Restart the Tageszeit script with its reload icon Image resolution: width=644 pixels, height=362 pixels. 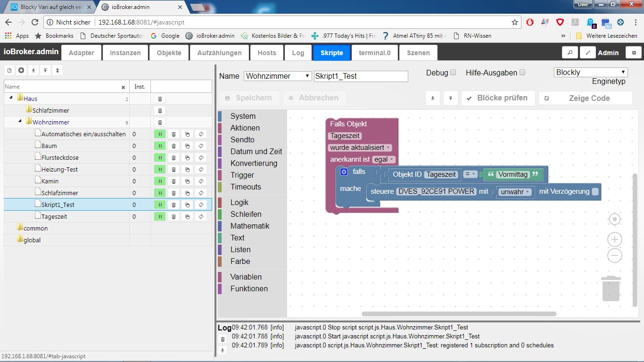tap(201, 217)
